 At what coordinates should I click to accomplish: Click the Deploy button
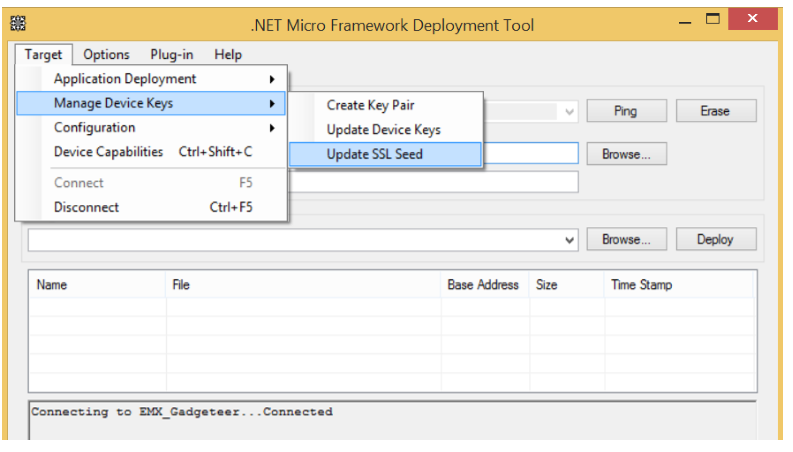716,239
